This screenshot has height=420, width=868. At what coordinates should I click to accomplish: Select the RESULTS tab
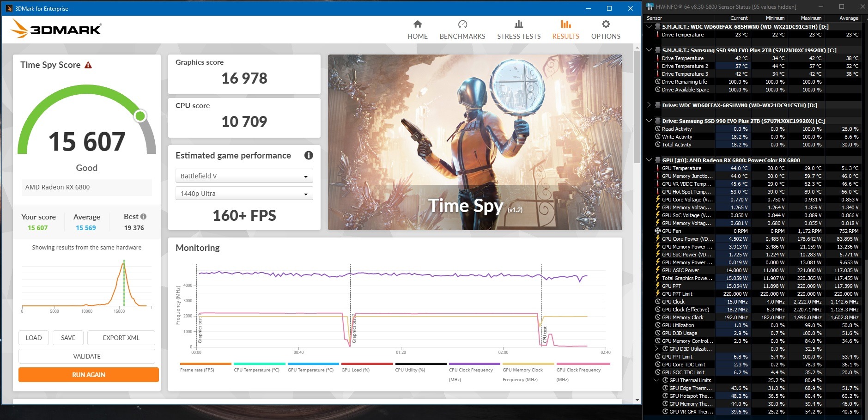click(x=566, y=30)
